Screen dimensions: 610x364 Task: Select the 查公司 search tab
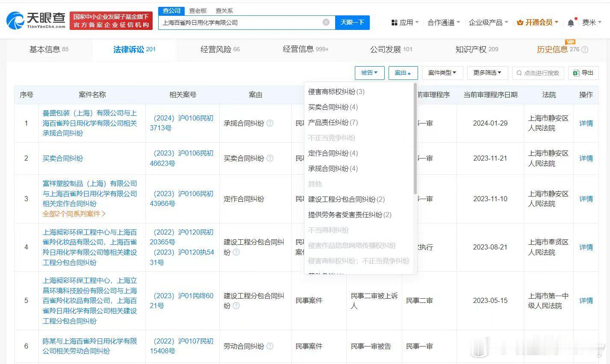(x=171, y=11)
